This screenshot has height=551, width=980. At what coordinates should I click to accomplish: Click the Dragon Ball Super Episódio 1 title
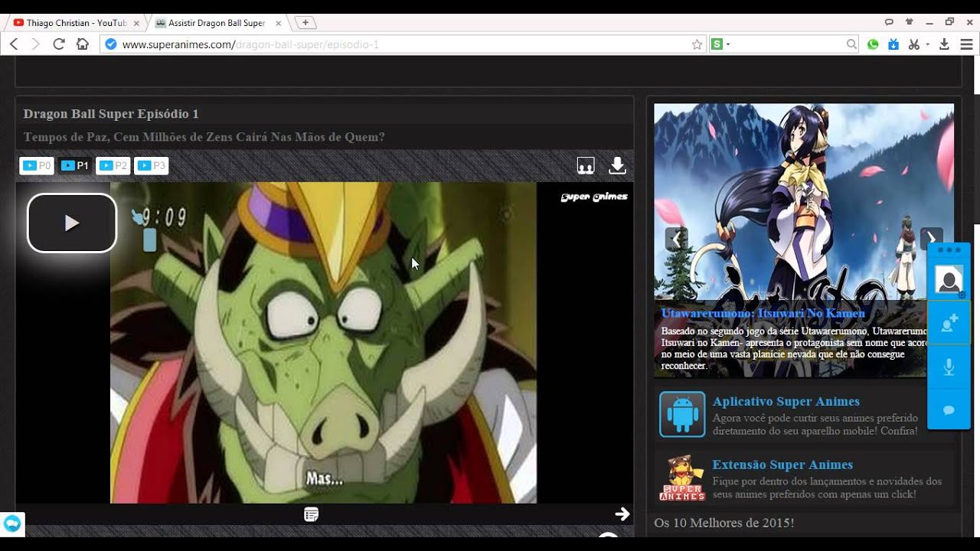111,113
